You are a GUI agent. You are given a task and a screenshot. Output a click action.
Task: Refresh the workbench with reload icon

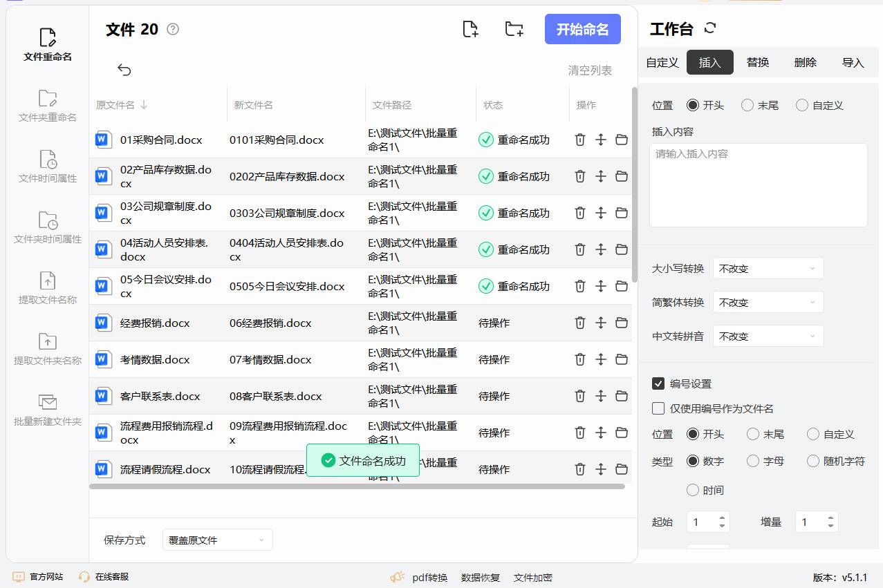click(710, 28)
